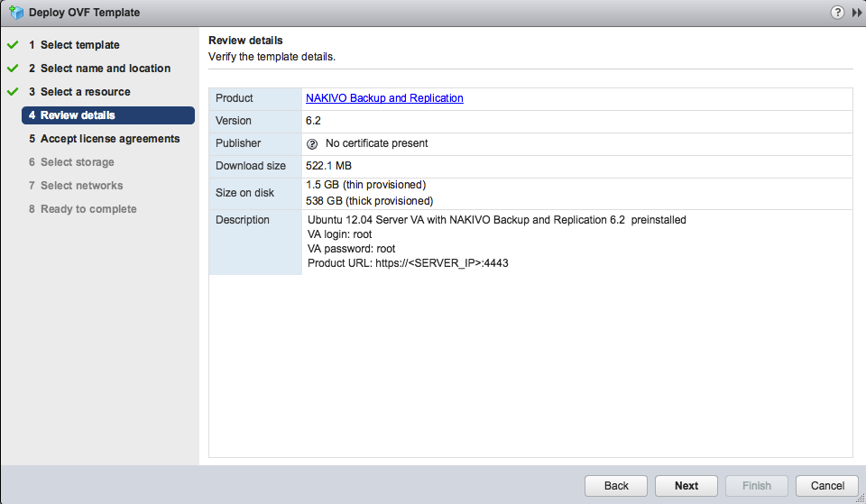Go to step 1 Select template
This screenshot has width=866, height=504.
(x=79, y=45)
